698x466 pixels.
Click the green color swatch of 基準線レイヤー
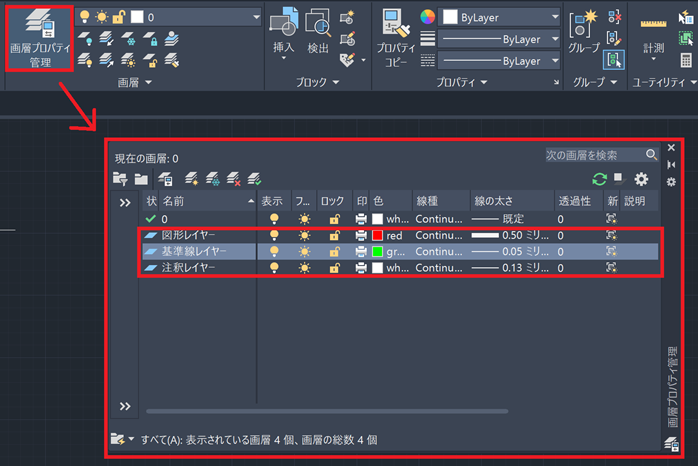377,251
